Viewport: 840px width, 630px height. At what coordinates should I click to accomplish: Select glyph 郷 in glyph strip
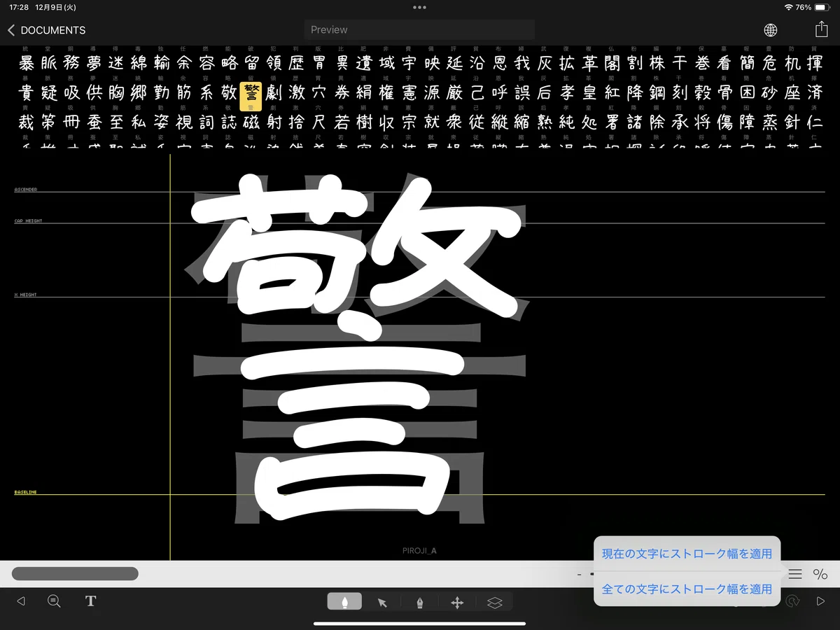[139, 92]
